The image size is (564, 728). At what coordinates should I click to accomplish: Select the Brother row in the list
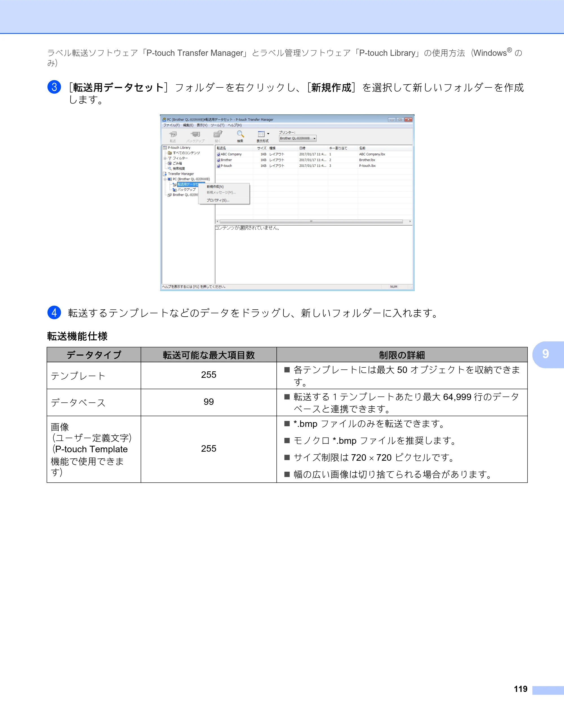tap(313, 160)
